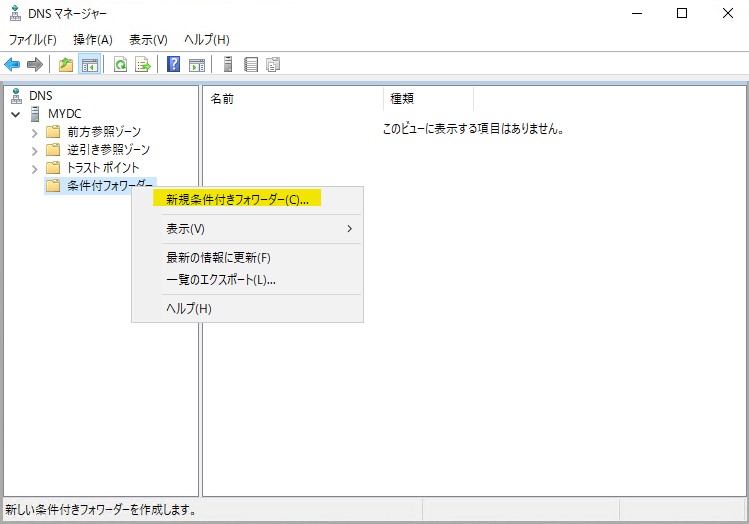This screenshot has height=524, width=749.
Task: Click the Up One Level folder icon
Action: coord(66,64)
